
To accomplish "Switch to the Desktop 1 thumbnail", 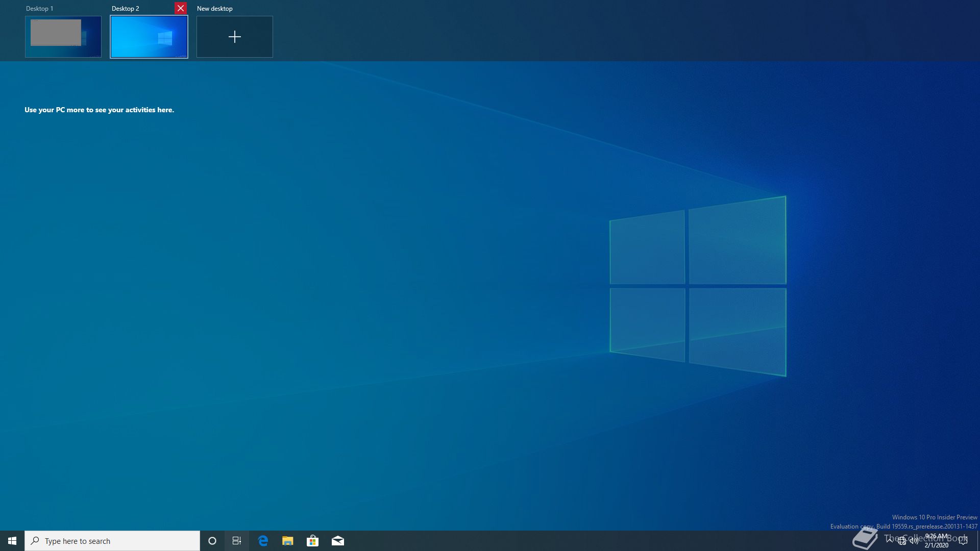I will (63, 37).
